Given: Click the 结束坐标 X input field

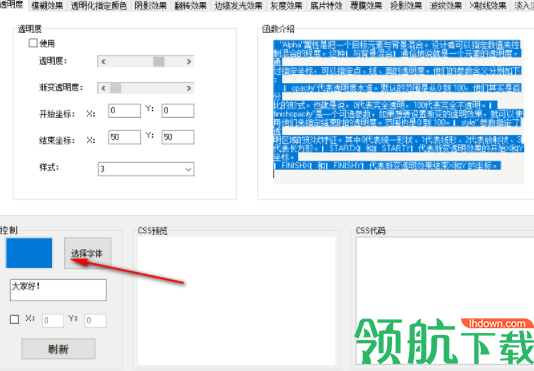Looking at the screenshot, I should [x=124, y=137].
